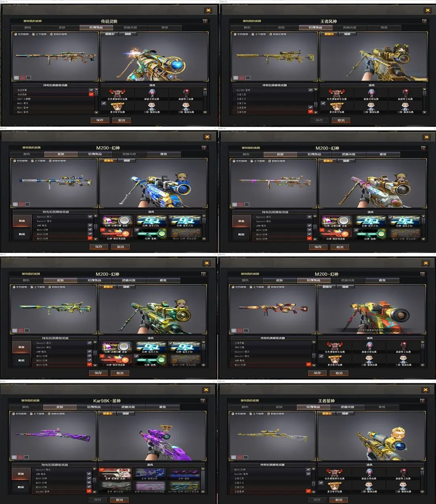This screenshot has width=436, height=504.
Task: Open help icon in 传说灵眸 panel
Action: (x=205, y=21)
